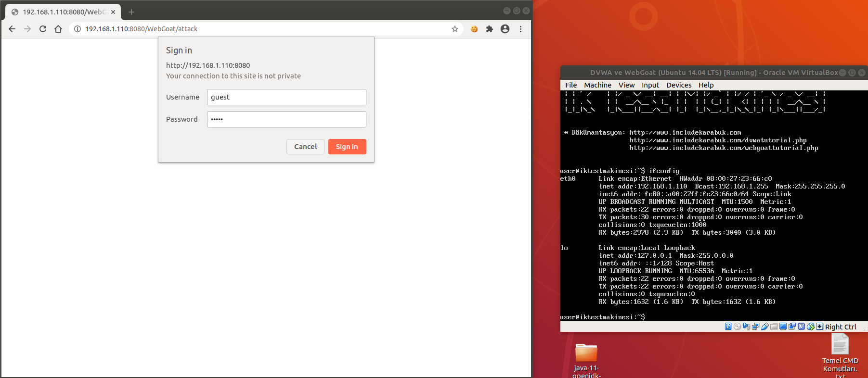The height and width of the screenshot is (378, 868).
Task: Click the VirtualBox shared folders icon
Action: tap(774, 327)
